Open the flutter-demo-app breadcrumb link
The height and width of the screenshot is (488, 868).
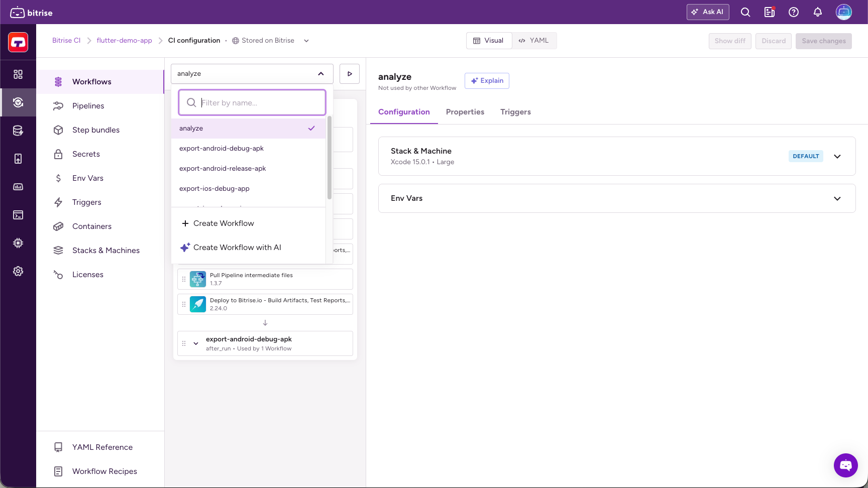(124, 41)
